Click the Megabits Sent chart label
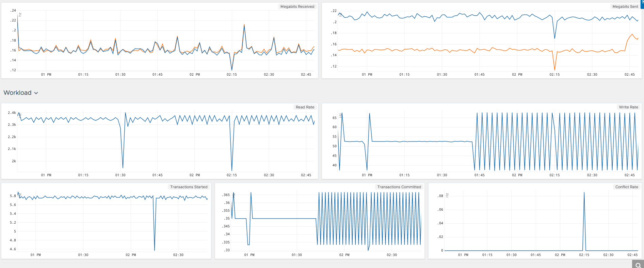This screenshot has height=268, width=644. (625, 6)
